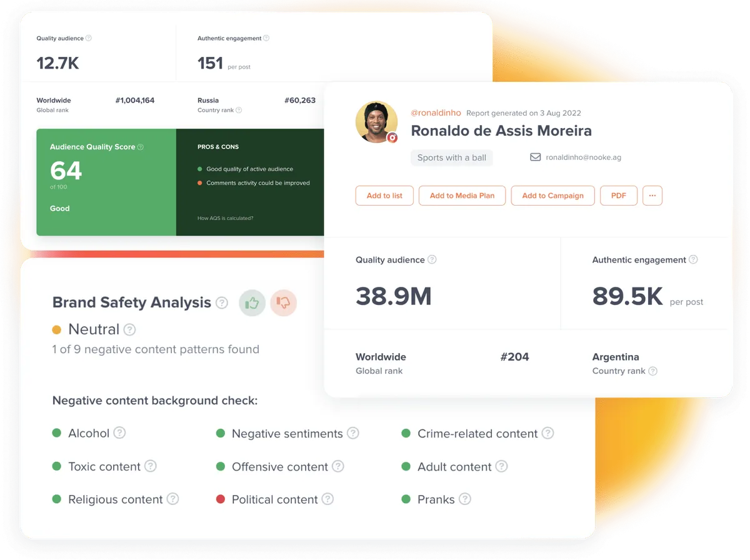This screenshot has width=750, height=560.
Task: Click the thumbs down icon for Brand Safety
Action: [283, 303]
